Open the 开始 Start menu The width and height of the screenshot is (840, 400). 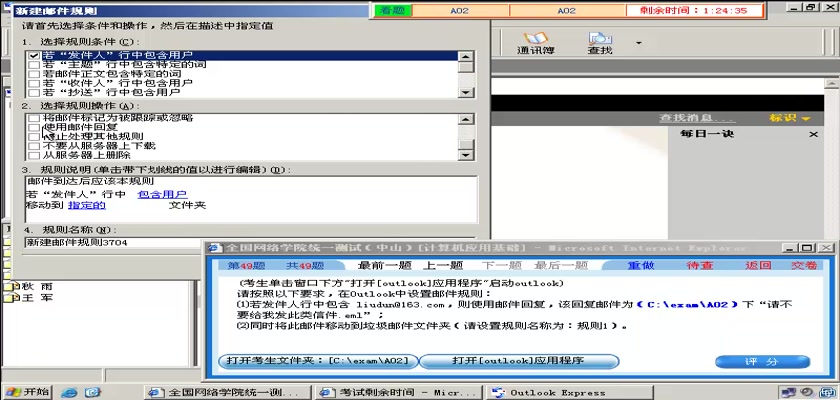26,391
